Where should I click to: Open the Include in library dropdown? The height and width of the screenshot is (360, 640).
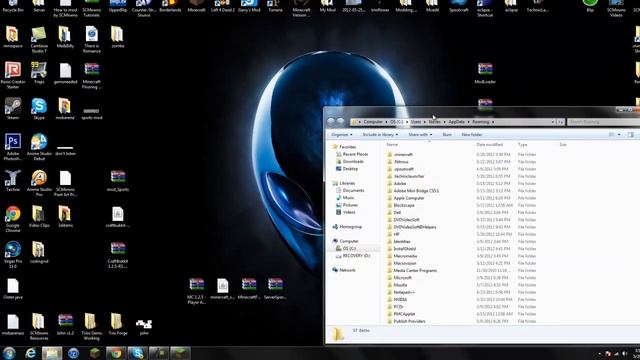(380, 134)
